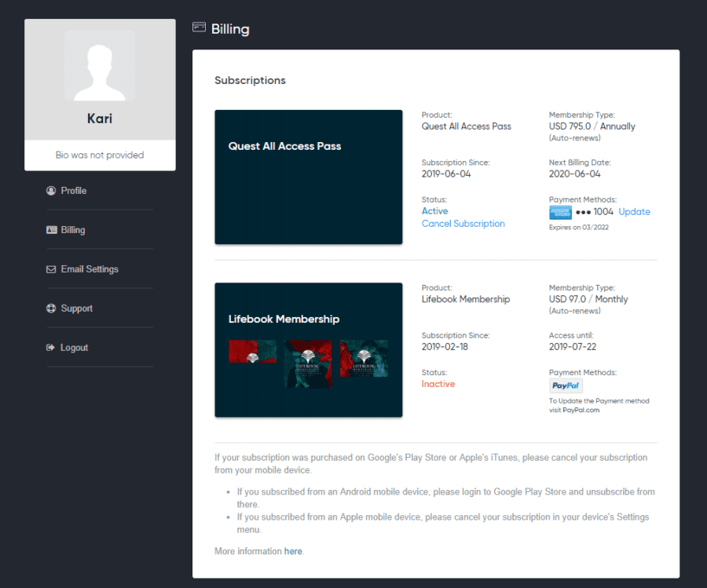Open the Lifebook Membership card
The image size is (707, 588).
tap(309, 349)
